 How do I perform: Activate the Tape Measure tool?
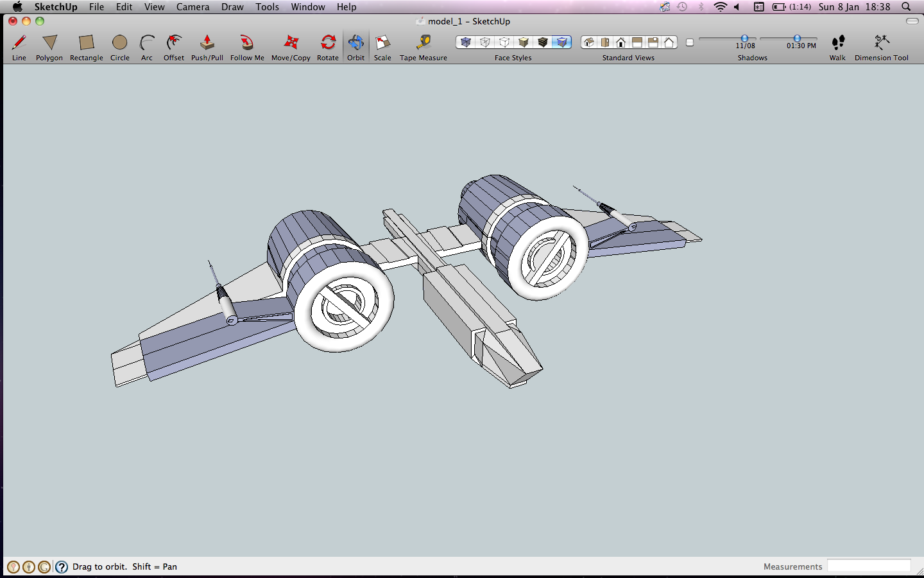pyautogui.click(x=423, y=42)
